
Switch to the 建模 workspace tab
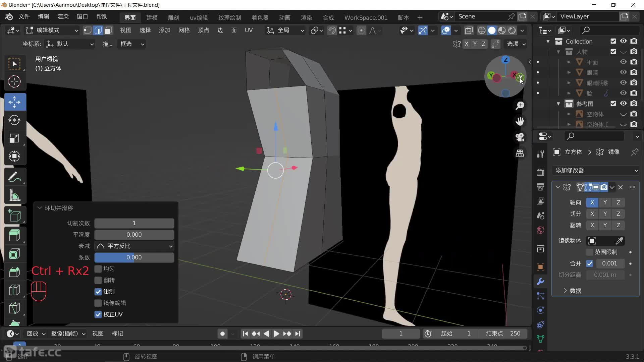point(152,17)
